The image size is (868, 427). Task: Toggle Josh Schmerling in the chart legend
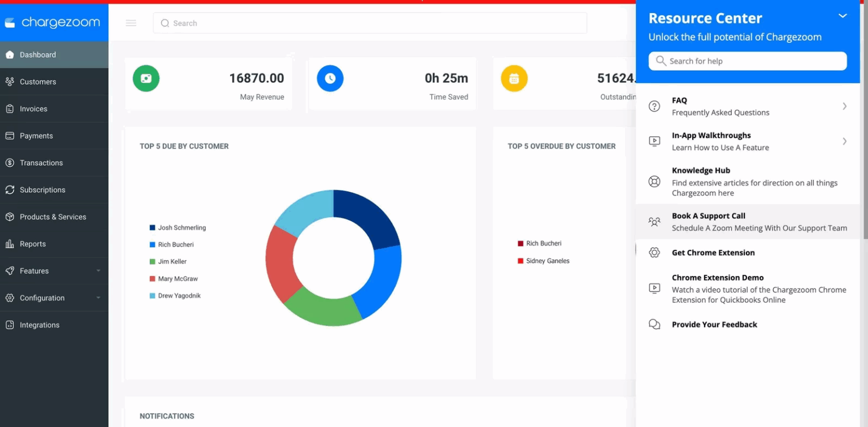[177, 227]
